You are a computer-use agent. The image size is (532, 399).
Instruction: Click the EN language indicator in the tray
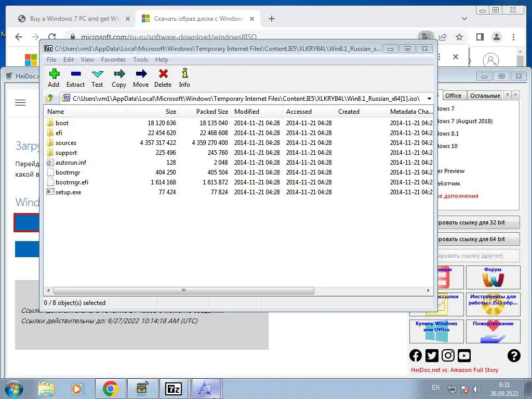coord(436,388)
